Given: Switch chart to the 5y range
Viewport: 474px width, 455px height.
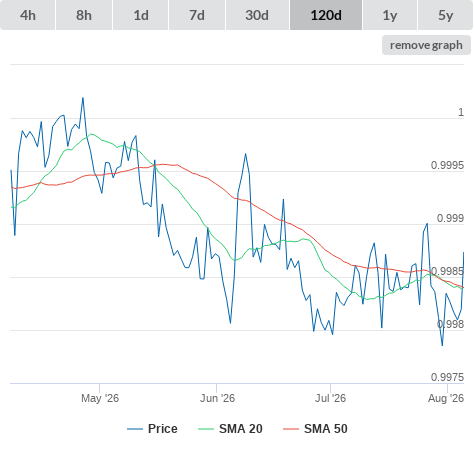Looking at the screenshot, I should 446,15.
